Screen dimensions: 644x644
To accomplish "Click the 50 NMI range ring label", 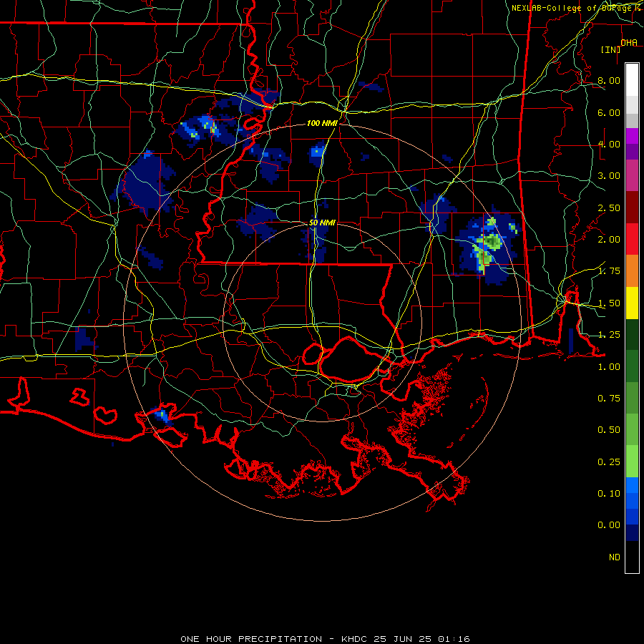I will coord(321,223).
